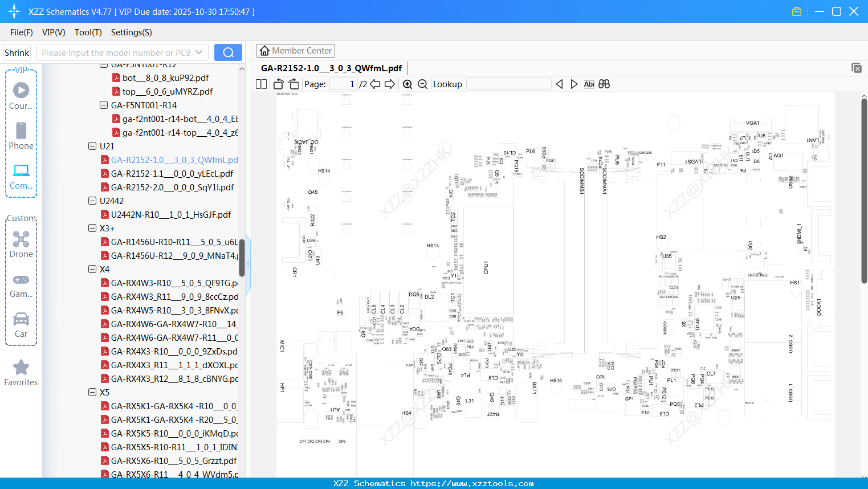The width and height of the screenshot is (868, 489).
Task: Open the VIP(V) menu
Action: [x=54, y=32]
